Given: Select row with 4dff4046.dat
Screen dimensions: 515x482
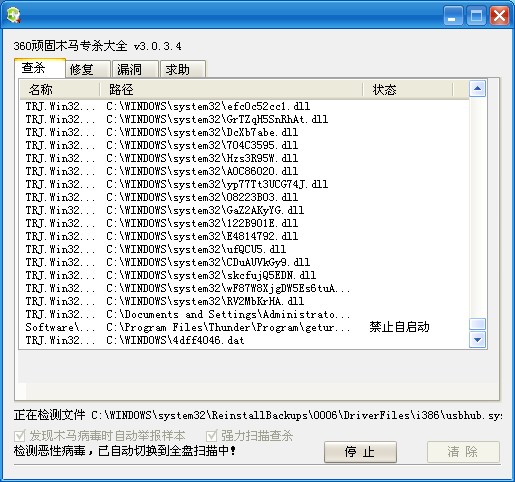Looking at the screenshot, I should pyautogui.click(x=244, y=340).
